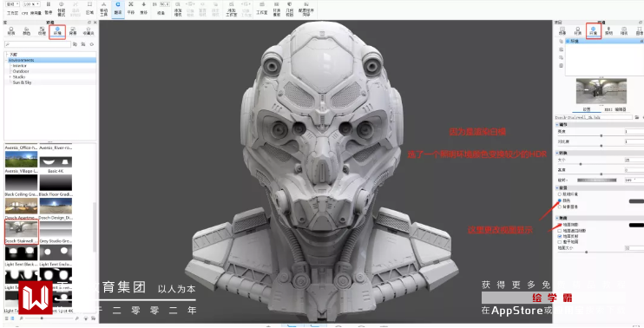
Task: Click the Pause (暂停) render icon
Action: tap(49, 8)
